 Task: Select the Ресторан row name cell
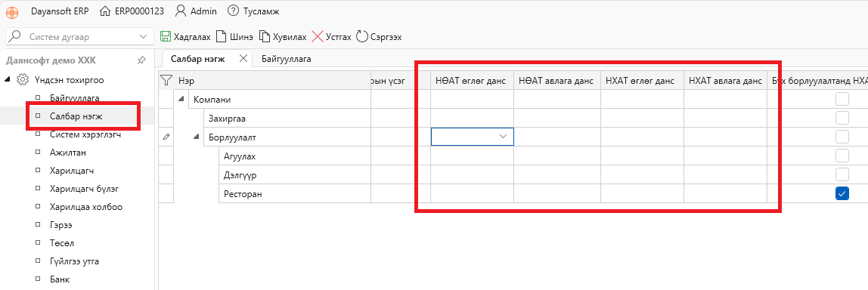295,193
